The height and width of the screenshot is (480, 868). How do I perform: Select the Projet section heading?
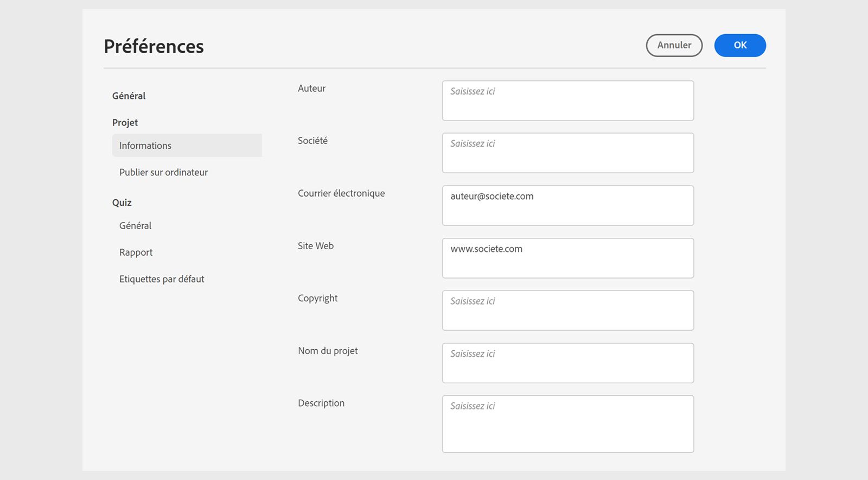click(x=125, y=123)
